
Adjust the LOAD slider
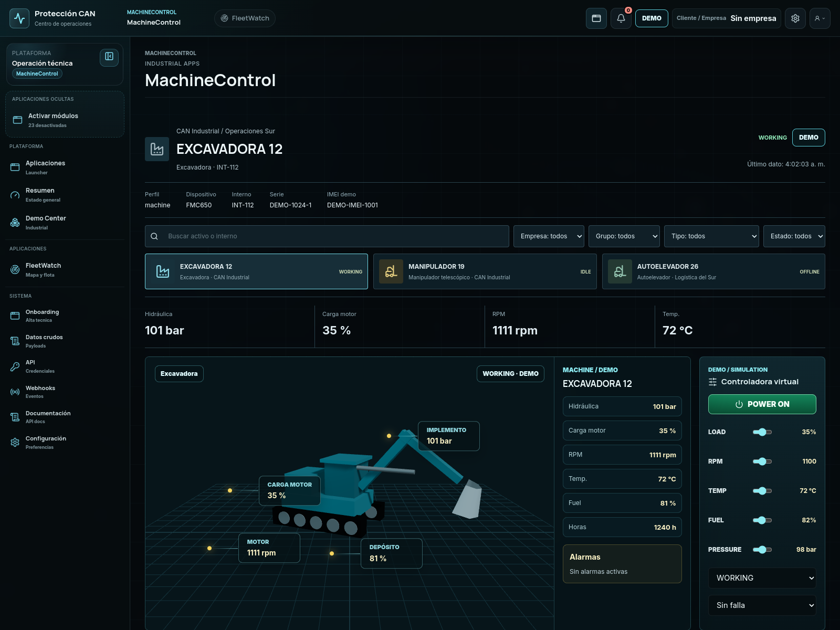(762, 432)
